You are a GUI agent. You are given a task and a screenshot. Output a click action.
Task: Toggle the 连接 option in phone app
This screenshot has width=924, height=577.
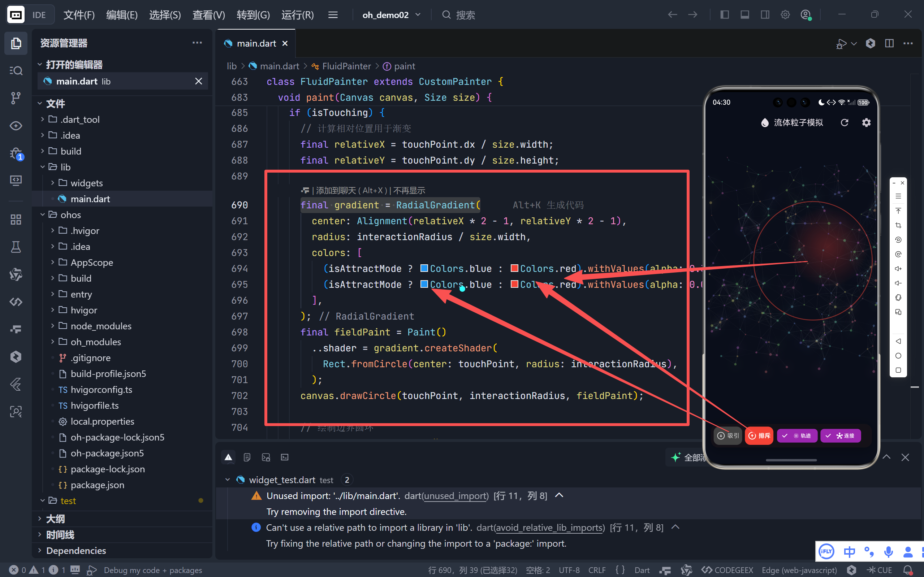click(840, 436)
